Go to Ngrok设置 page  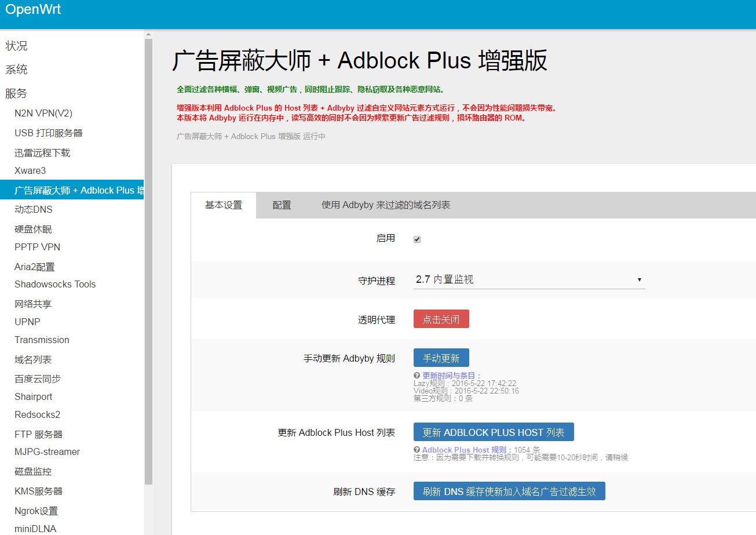click(x=36, y=511)
